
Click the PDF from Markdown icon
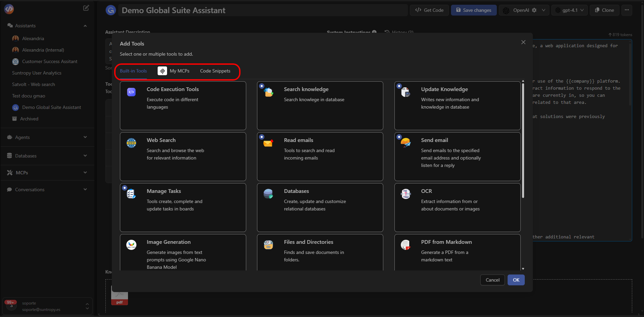(406, 244)
